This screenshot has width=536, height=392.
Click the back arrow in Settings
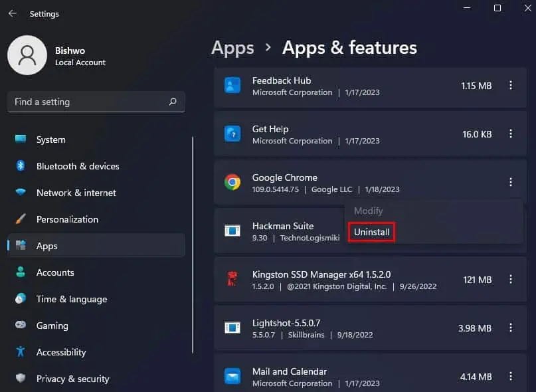pos(13,13)
